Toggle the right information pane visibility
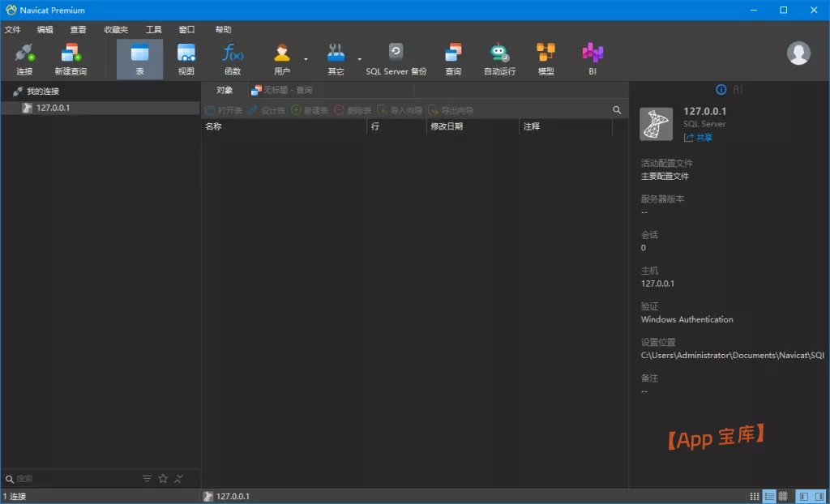 coord(819,496)
